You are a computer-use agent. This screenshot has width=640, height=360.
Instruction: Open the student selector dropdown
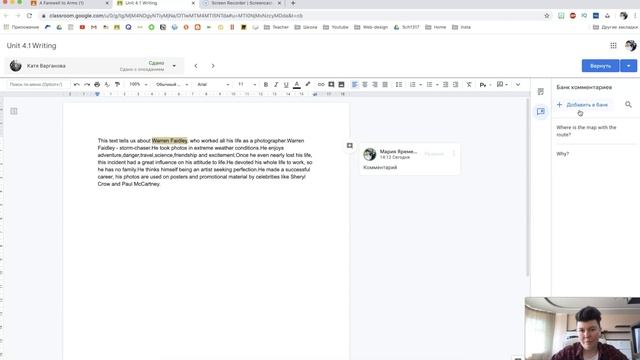click(174, 66)
